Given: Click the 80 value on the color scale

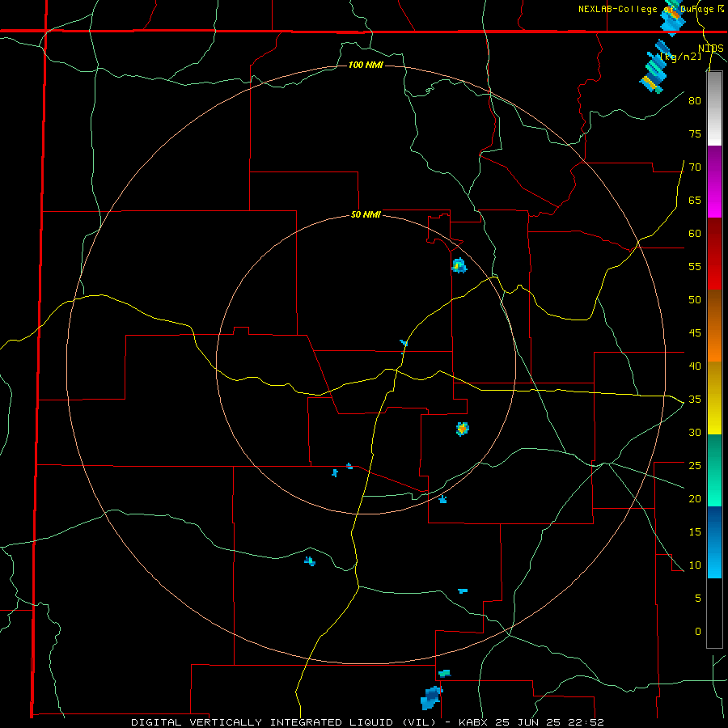Looking at the screenshot, I should pyautogui.click(x=695, y=101).
